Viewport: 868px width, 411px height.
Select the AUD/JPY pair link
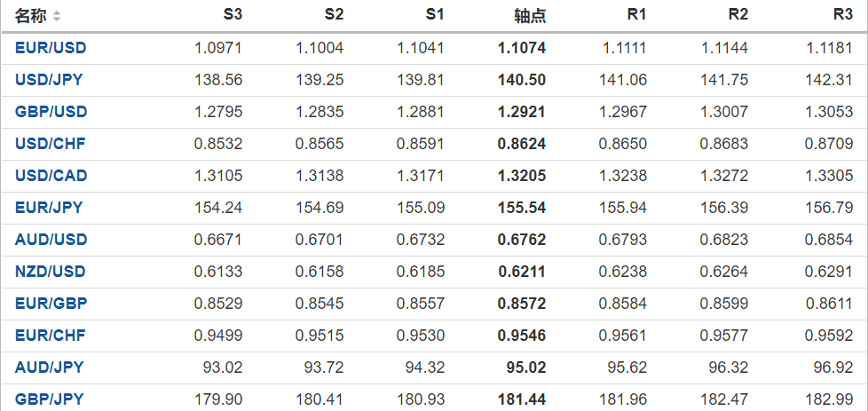[49, 368]
